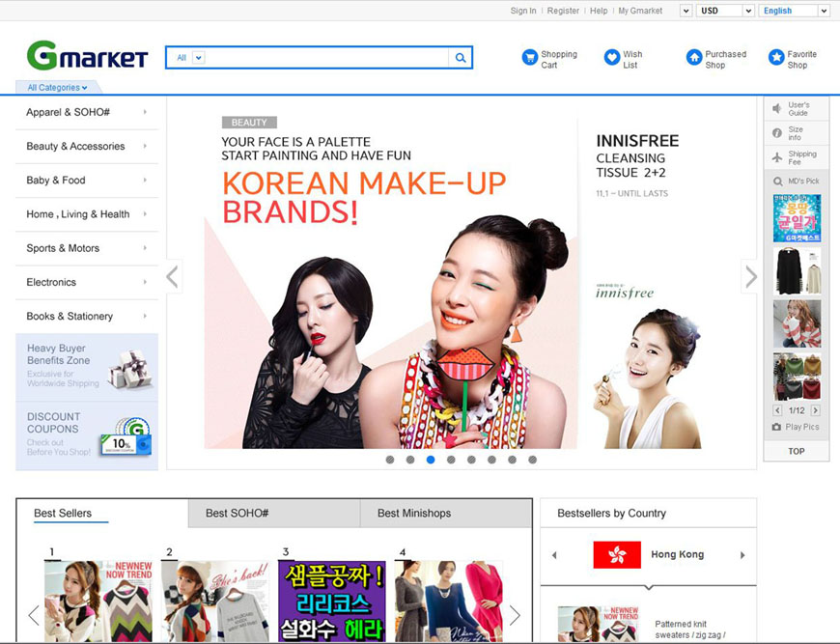Go to next main banner slide
This screenshot has height=644, width=840.
[x=750, y=277]
